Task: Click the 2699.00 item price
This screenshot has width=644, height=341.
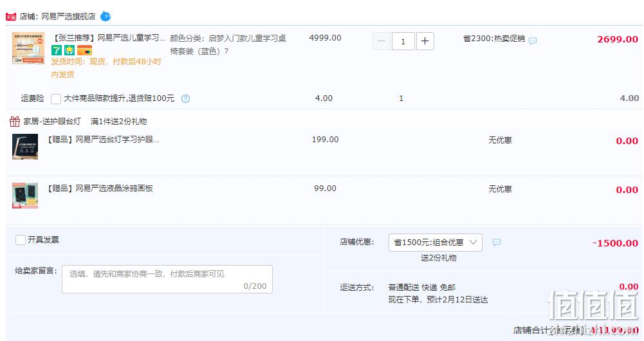Action: (x=618, y=39)
